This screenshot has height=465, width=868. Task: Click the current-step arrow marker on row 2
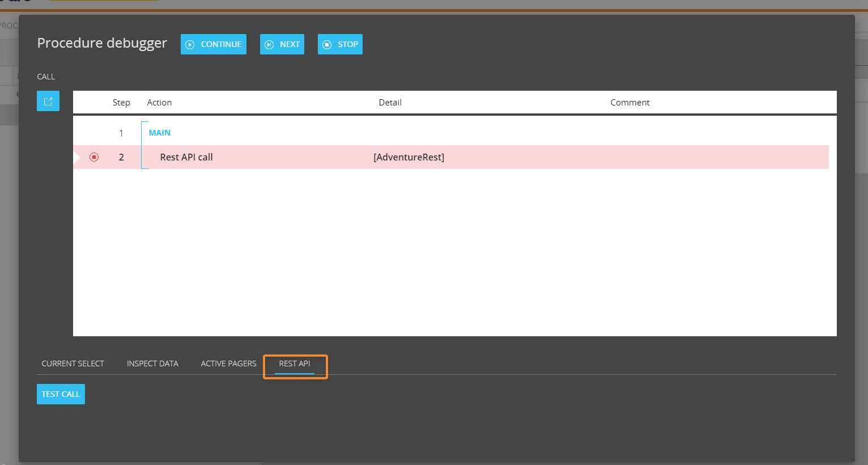(77, 157)
